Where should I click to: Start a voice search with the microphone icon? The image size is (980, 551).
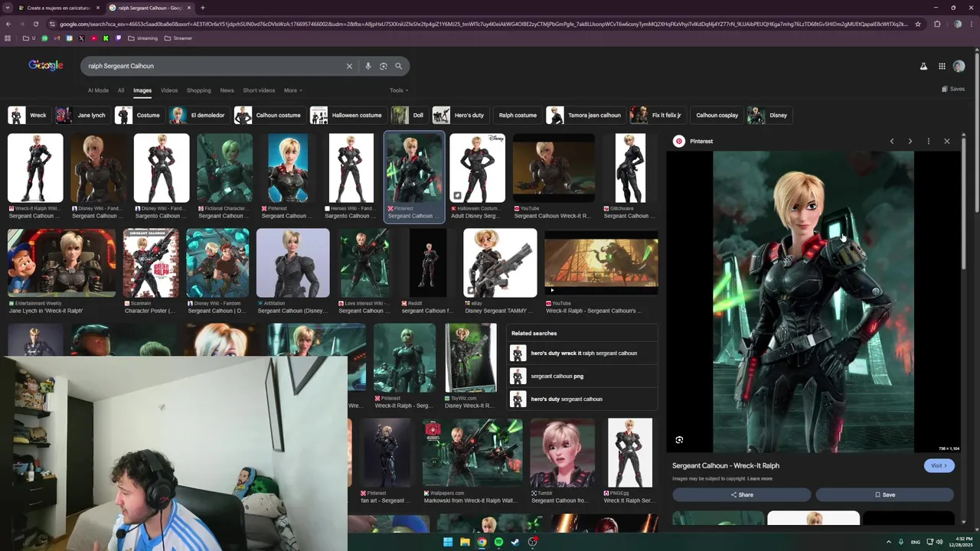click(368, 66)
